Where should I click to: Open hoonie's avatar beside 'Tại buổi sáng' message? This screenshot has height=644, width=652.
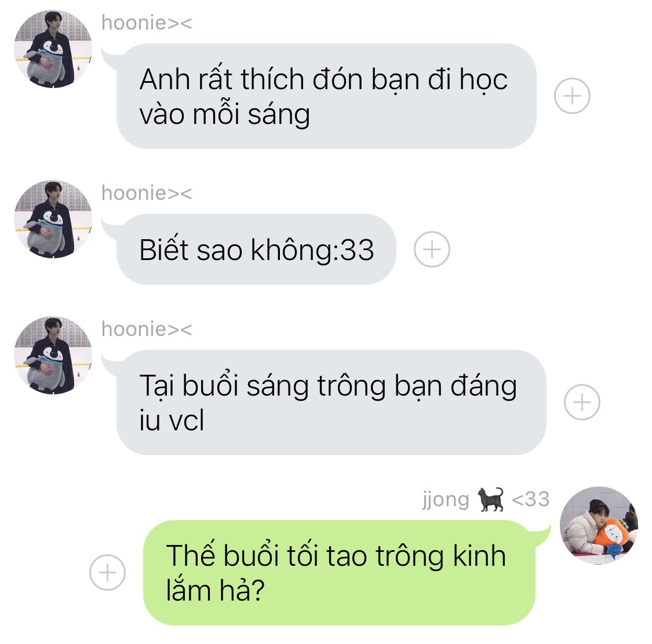pyautogui.click(x=53, y=356)
